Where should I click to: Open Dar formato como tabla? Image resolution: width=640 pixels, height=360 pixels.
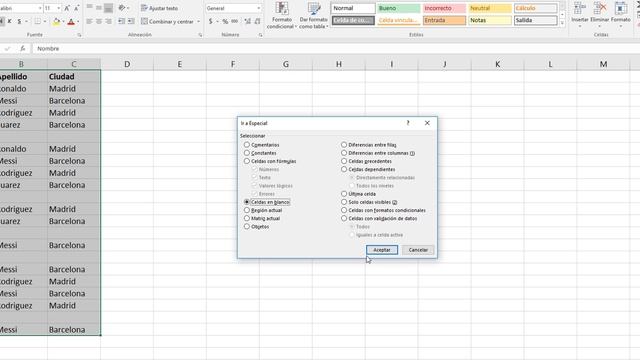point(313,16)
